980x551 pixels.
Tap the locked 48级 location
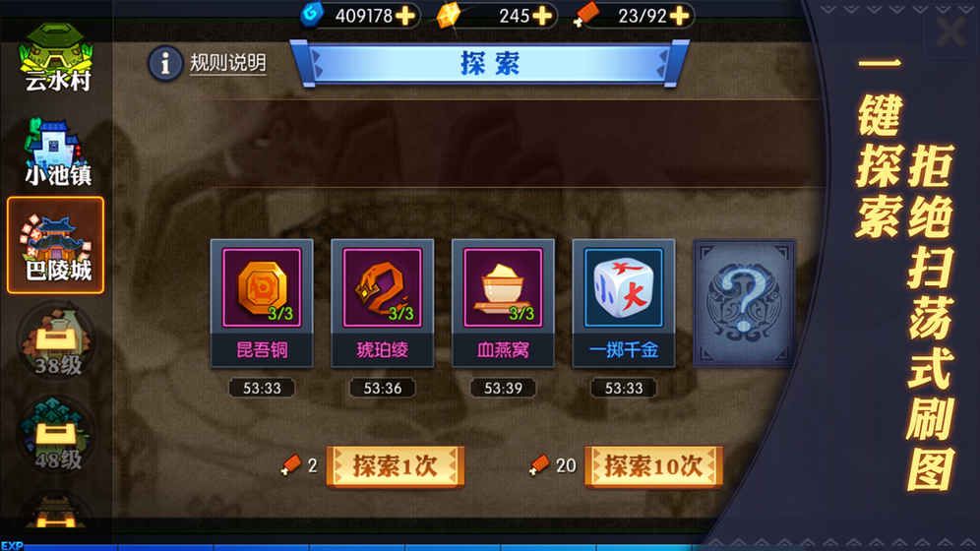(x=57, y=434)
